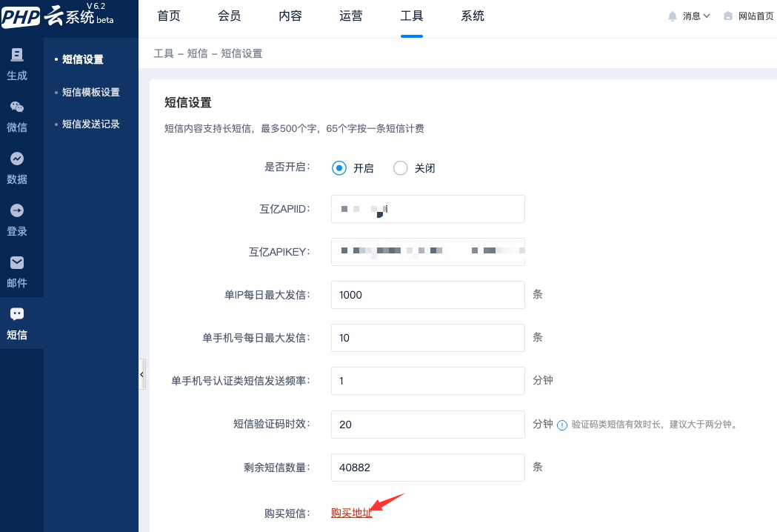
Task: Collapse the sidebar with the arrow handle
Action: point(141,376)
